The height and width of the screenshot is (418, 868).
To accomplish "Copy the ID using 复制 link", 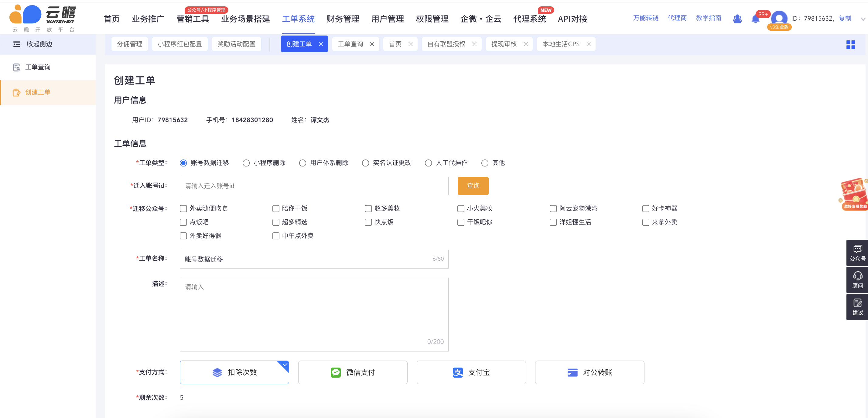I will click(845, 19).
